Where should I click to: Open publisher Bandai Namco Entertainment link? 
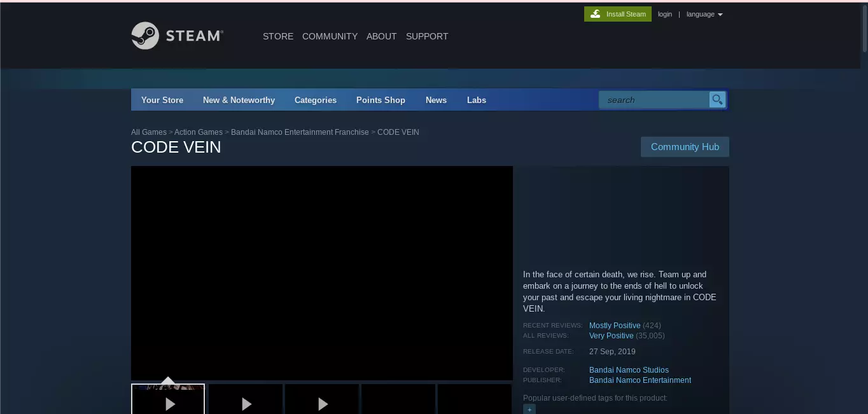click(x=640, y=380)
